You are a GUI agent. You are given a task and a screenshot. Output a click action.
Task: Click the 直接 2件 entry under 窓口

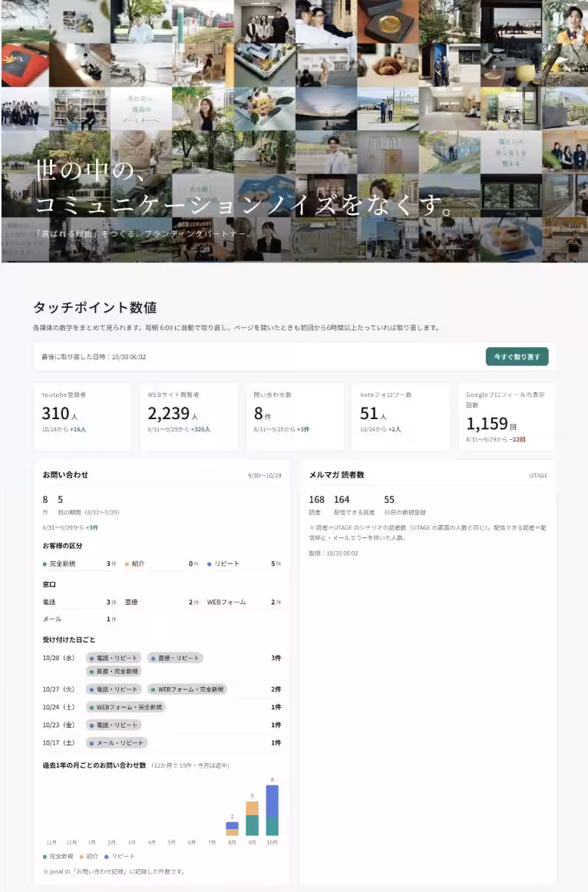click(x=161, y=602)
